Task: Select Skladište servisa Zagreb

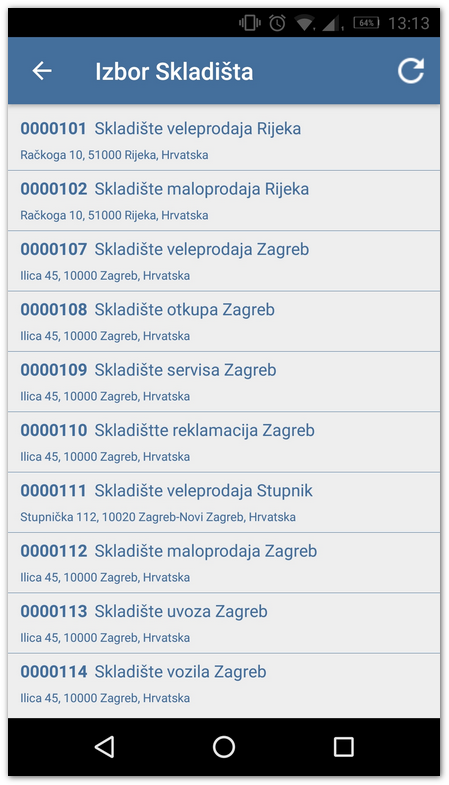Action: 224,382
